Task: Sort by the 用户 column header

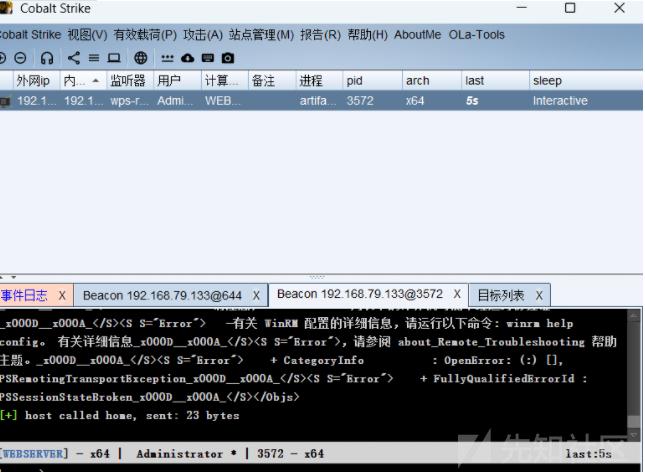Action: (178, 81)
